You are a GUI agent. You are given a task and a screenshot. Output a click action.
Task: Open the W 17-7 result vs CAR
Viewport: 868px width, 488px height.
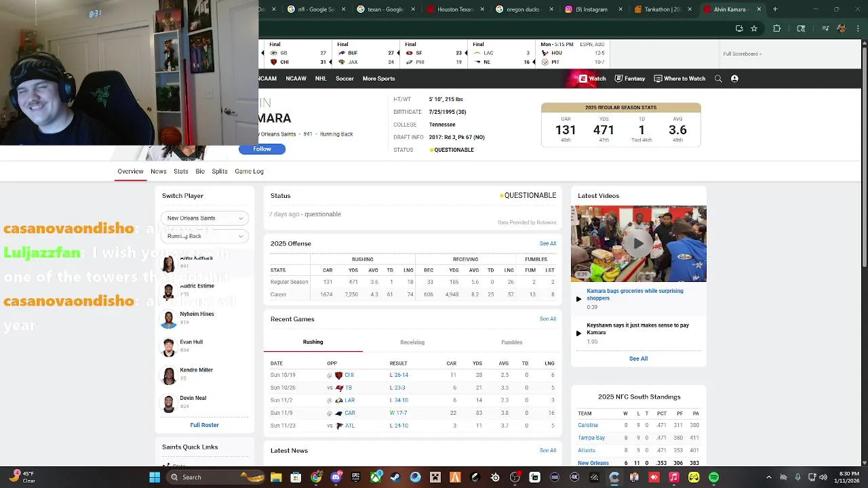[x=399, y=413]
